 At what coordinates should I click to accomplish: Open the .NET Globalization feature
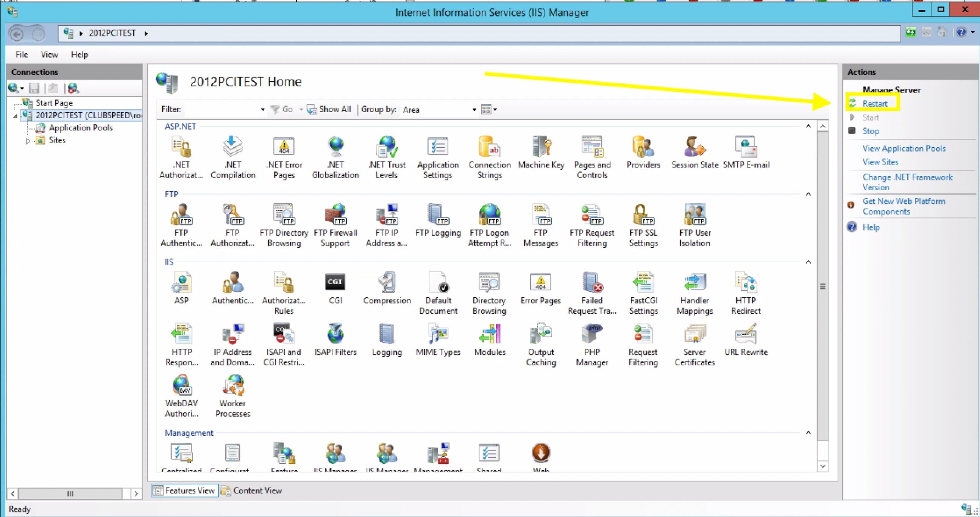pos(335,157)
